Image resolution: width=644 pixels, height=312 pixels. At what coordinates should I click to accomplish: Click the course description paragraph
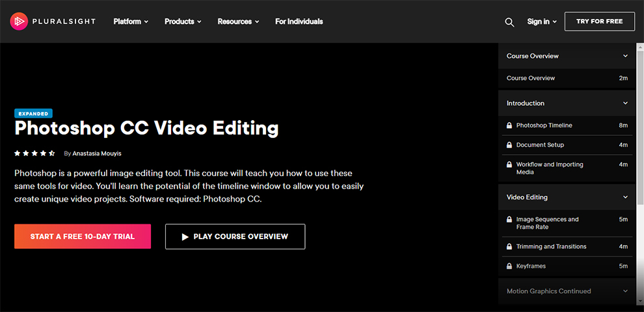(x=189, y=186)
